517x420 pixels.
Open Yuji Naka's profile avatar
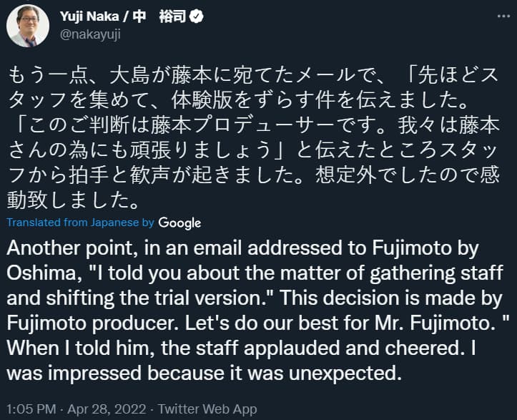[x=28, y=26]
